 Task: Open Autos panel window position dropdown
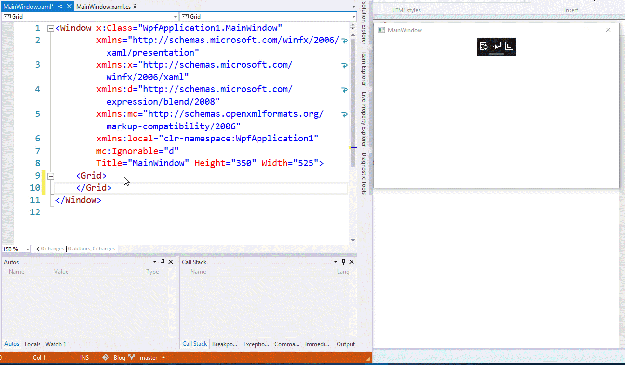point(155,262)
